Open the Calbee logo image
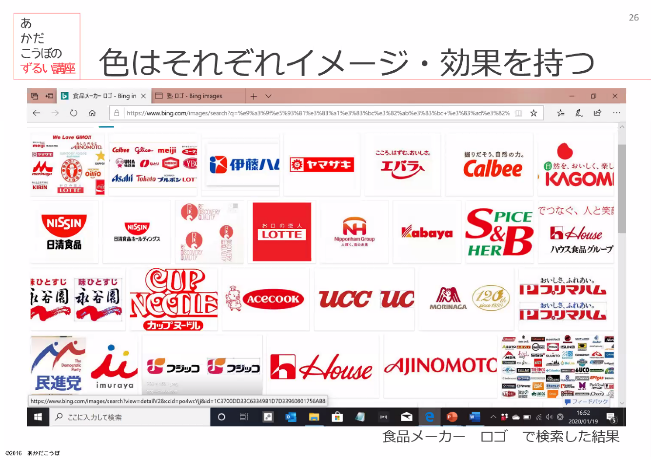Image resolution: width=651 pixels, height=460 pixels. [489, 165]
